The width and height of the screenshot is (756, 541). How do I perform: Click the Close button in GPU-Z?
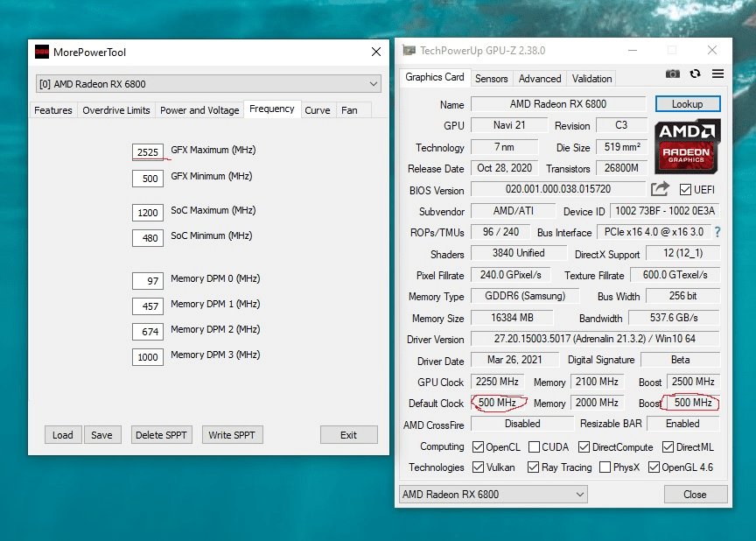pyautogui.click(x=695, y=495)
